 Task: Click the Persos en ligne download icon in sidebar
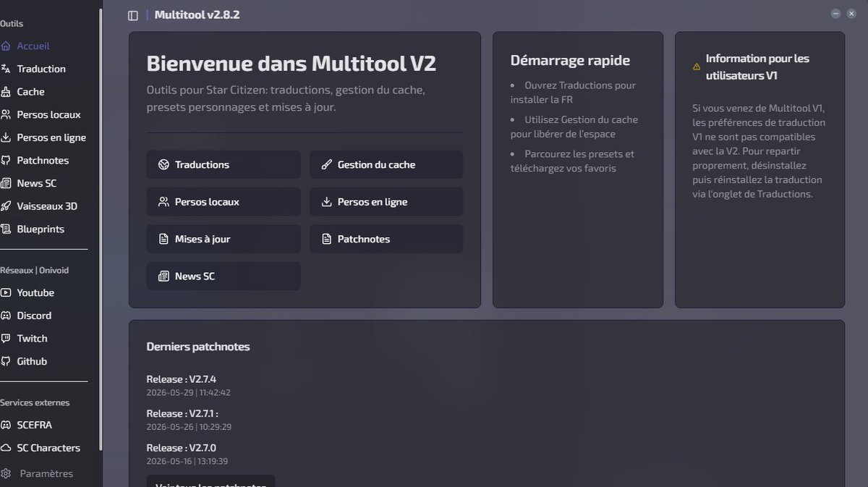(x=6, y=137)
